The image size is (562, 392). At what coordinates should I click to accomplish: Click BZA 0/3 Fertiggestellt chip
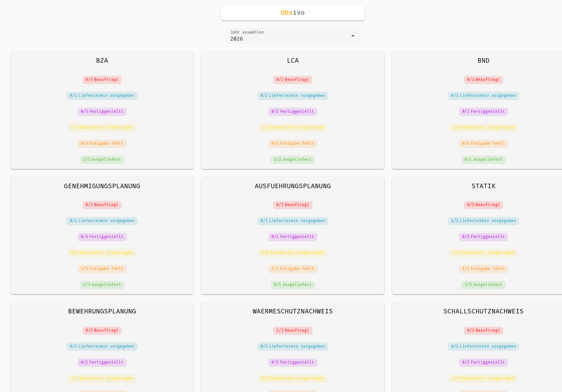[102, 112]
